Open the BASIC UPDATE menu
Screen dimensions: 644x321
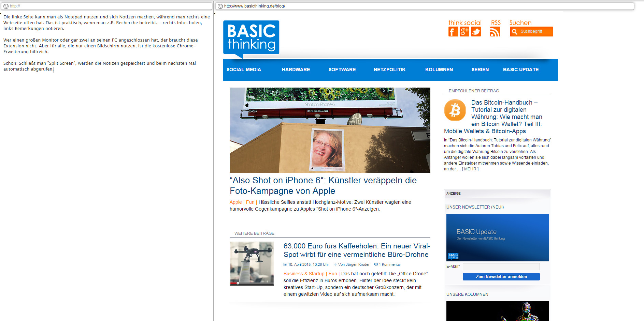[521, 70]
